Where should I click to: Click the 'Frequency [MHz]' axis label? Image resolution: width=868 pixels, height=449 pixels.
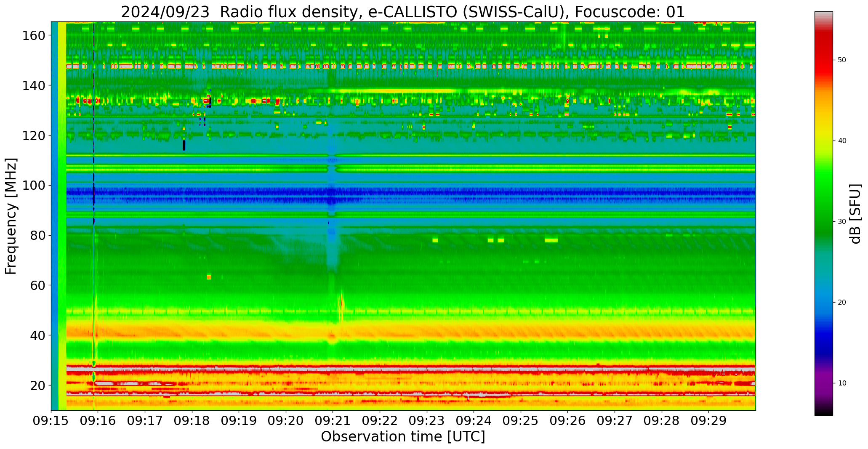pyautogui.click(x=11, y=216)
